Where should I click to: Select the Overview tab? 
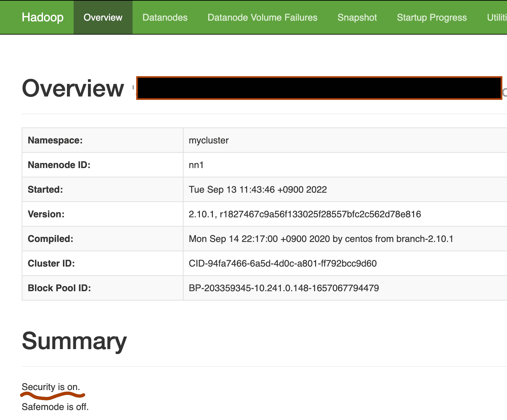tap(103, 17)
